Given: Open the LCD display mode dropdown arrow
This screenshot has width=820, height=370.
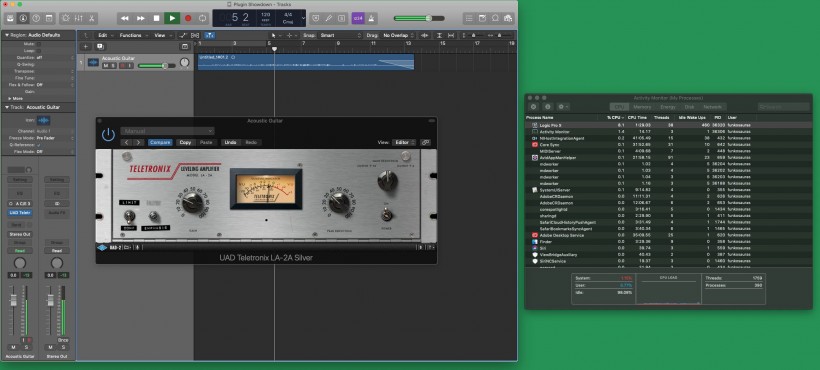Looking at the screenshot, I should (x=303, y=18).
